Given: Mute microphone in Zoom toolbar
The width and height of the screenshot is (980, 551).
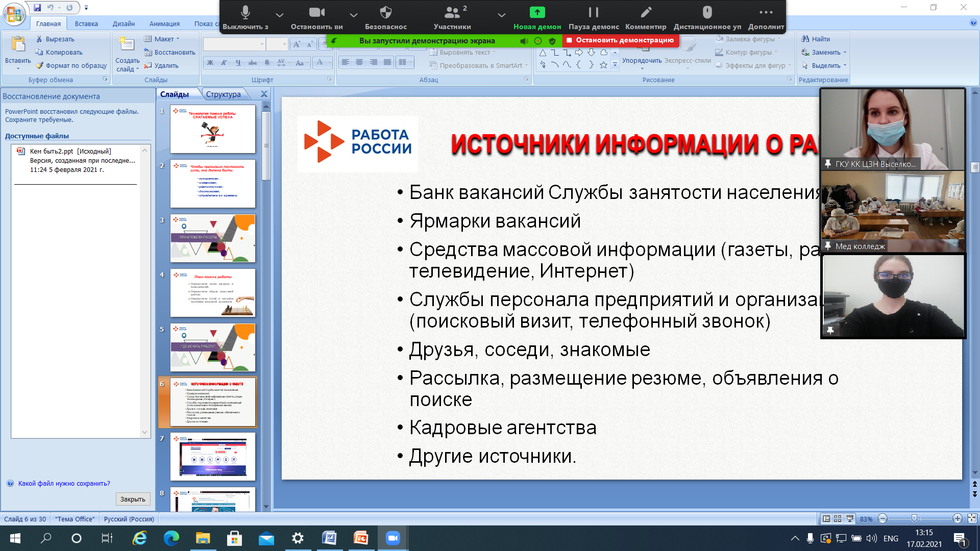Looking at the screenshot, I should (x=246, y=17).
